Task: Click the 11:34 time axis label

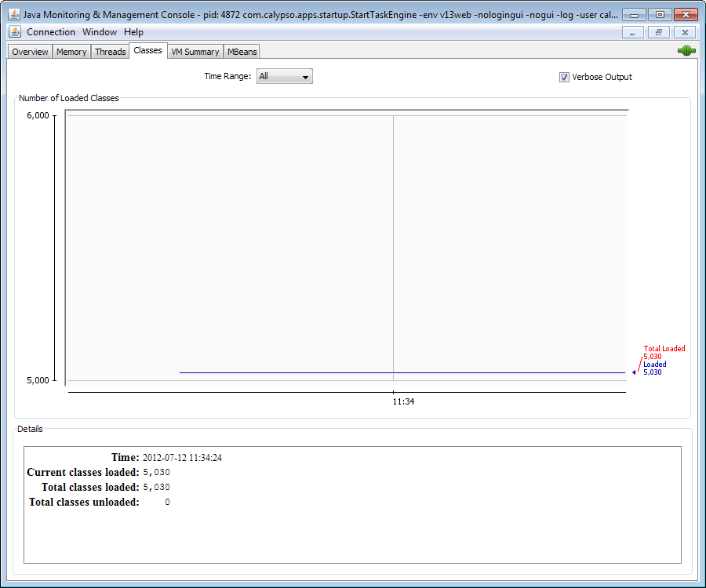Action: 403,401
